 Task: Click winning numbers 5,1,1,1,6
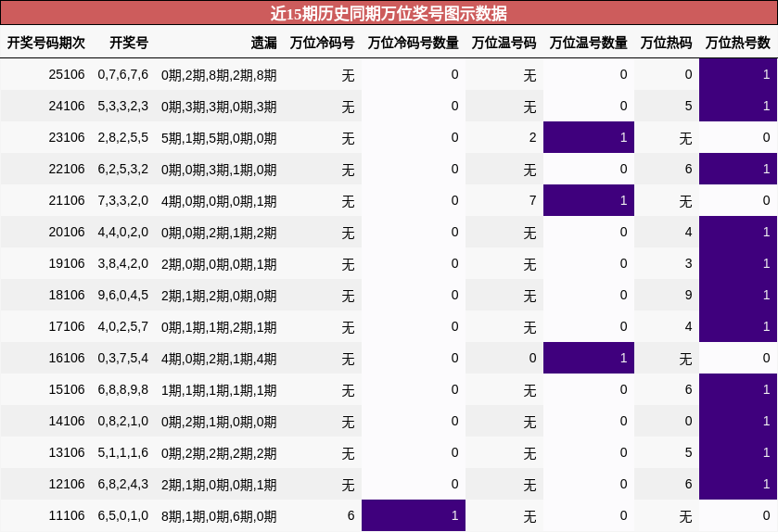[x=123, y=452]
